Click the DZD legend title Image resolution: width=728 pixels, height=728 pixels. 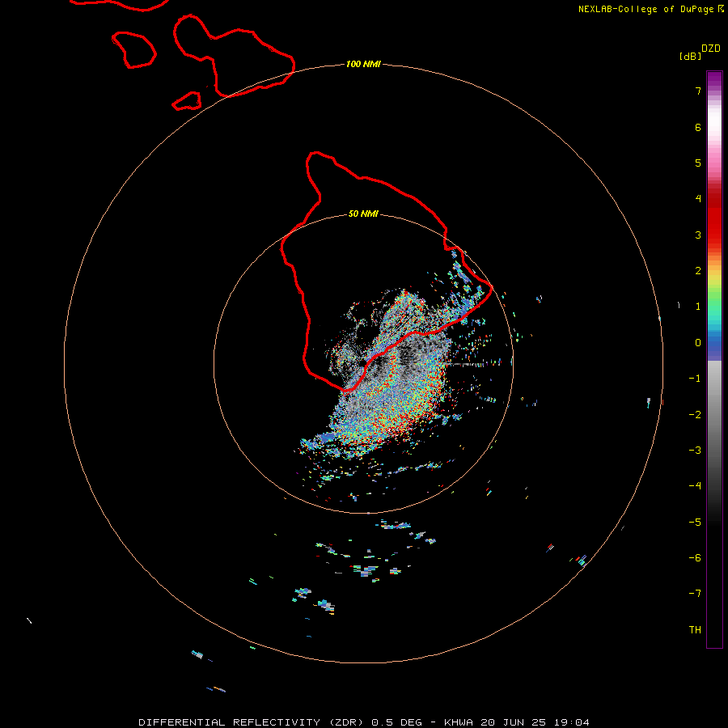[711, 49]
